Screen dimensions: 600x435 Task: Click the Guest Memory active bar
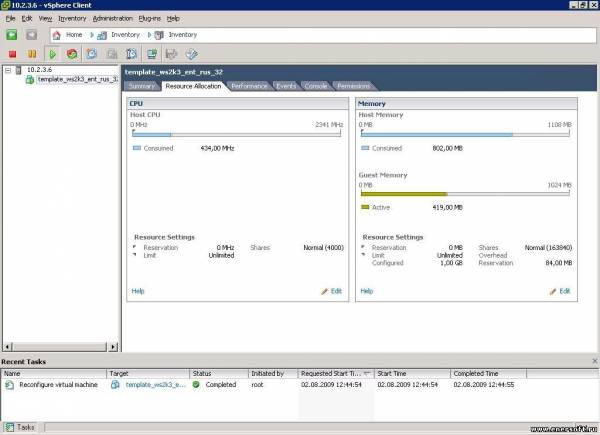click(x=465, y=194)
